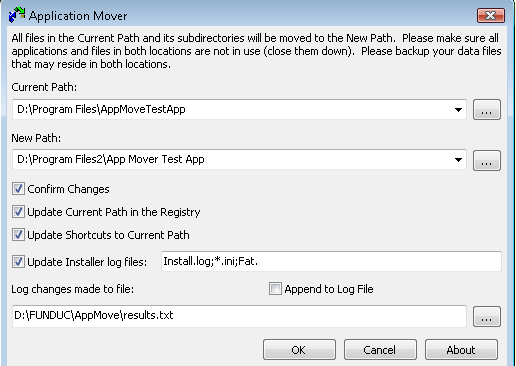Cancel the application move
Viewport: 516px width, 366px height.
[x=380, y=350]
